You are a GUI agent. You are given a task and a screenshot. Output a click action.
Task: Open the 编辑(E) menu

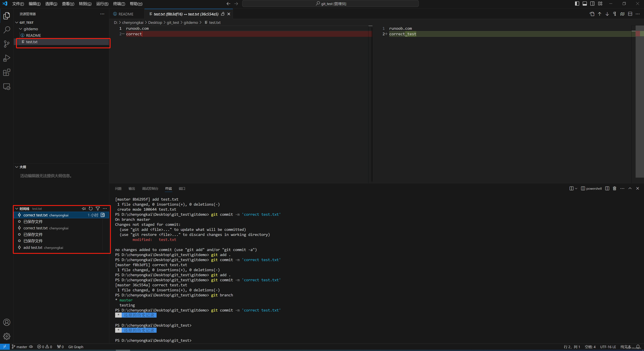pyautogui.click(x=35, y=4)
